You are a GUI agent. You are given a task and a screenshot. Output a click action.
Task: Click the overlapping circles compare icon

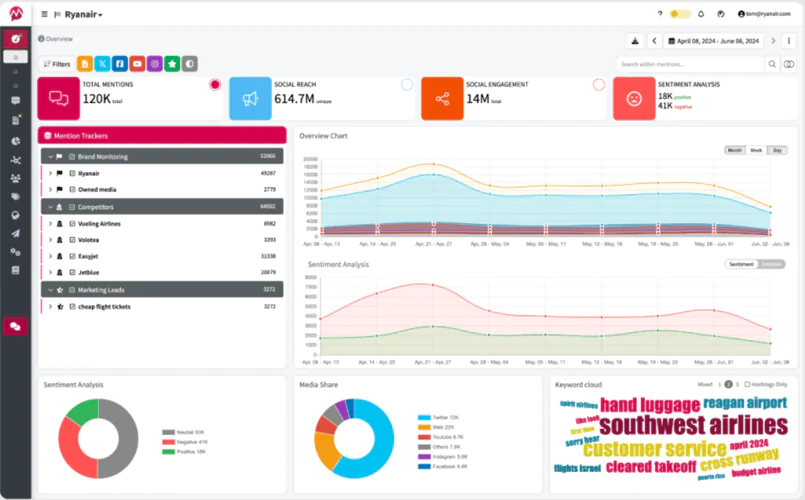789,64
